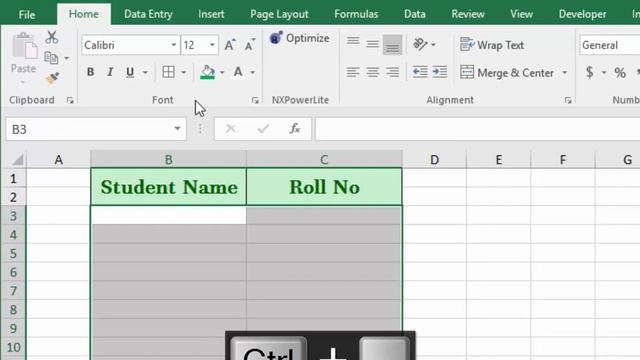Screen dimensions: 640x360
Task: Click the Select All corner triangle
Action: coord(17,160)
